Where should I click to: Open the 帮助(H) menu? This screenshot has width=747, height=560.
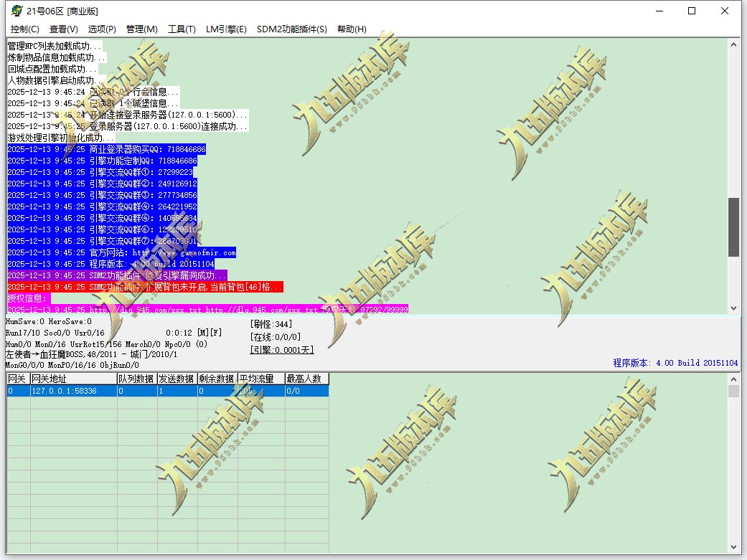click(352, 29)
